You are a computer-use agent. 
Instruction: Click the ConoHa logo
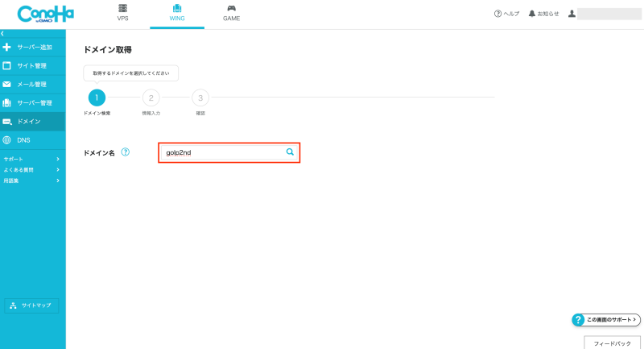(31, 14)
